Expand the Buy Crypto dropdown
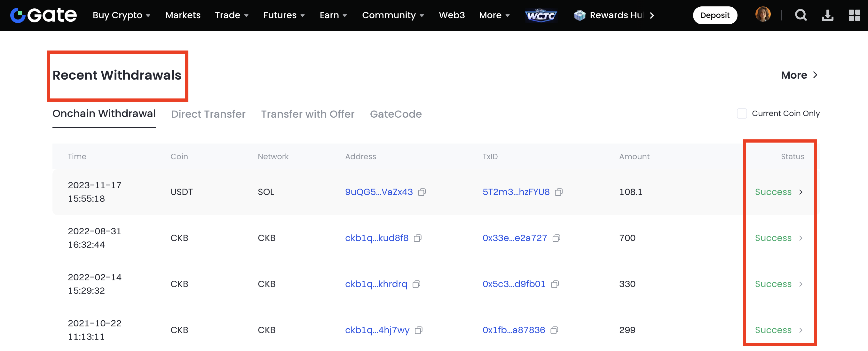The image size is (868, 351). [121, 15]
